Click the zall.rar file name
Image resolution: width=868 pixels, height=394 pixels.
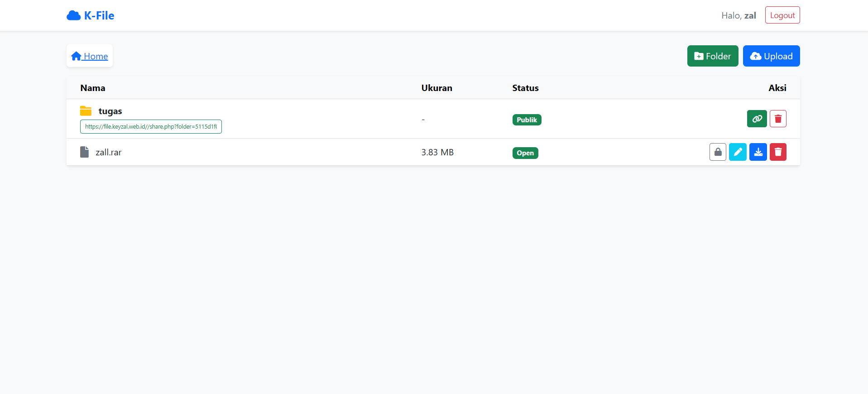tap(109, 153)
